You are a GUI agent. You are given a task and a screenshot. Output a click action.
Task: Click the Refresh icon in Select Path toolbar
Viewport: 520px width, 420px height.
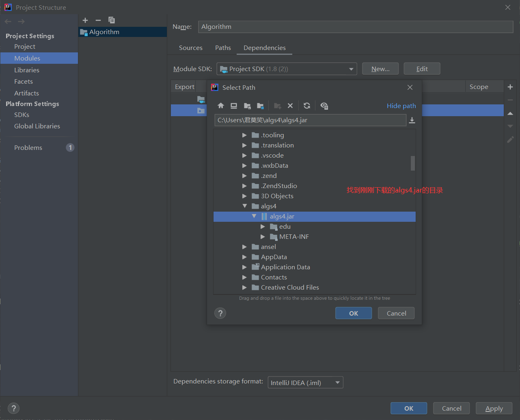point(307,106)
